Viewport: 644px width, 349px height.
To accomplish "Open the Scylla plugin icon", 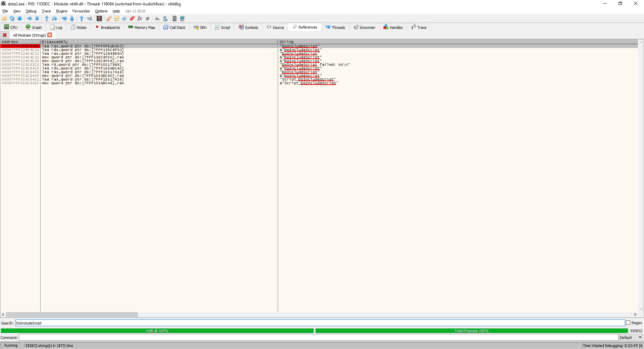I will pos(99,18).
